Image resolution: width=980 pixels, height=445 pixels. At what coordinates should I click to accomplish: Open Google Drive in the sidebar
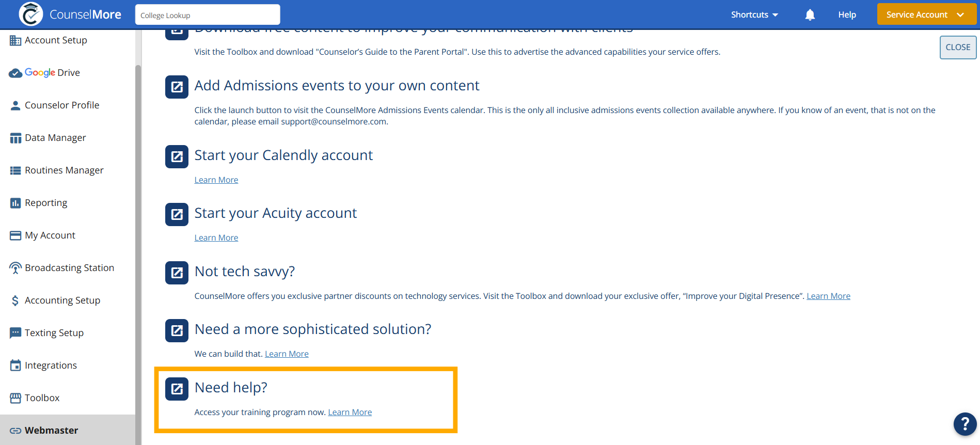coord(52,73)
